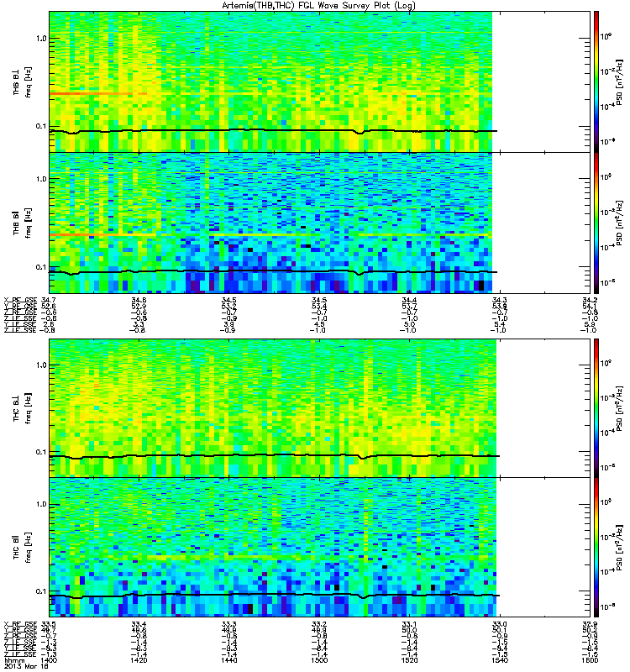This screenshot has height=672, width=630.
Task: Click the X_RE_GSE value 34.7
Action: [x=49, y=300]
